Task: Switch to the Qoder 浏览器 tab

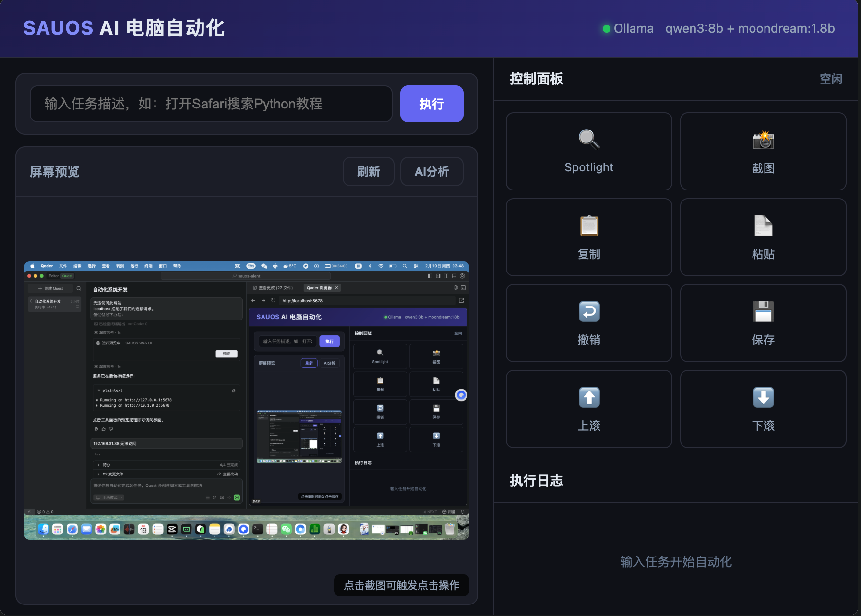Action: (321, 287)
